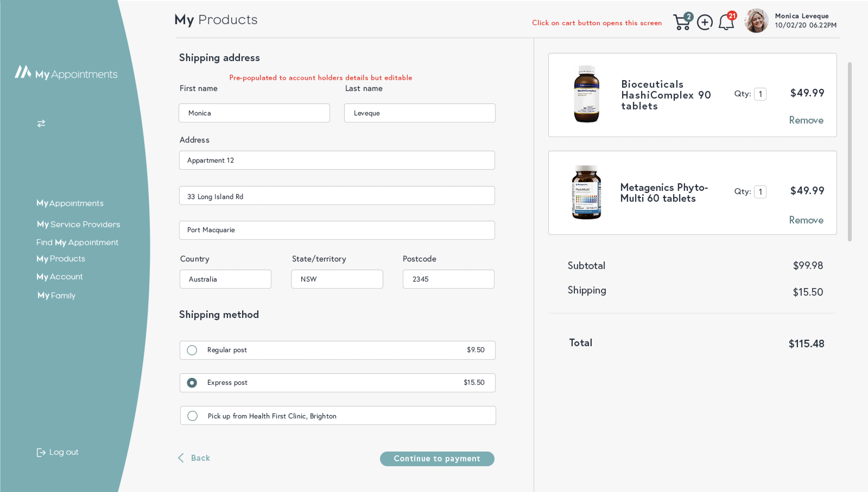
Task: Choose Pick up from Health First Clinic
Action: point(192,416)
